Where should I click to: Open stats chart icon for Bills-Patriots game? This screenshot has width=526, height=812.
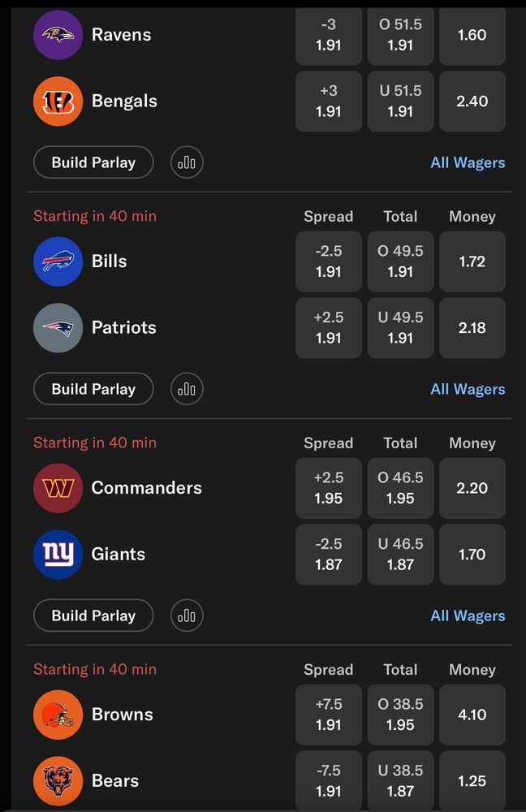(x=187, y=389)
